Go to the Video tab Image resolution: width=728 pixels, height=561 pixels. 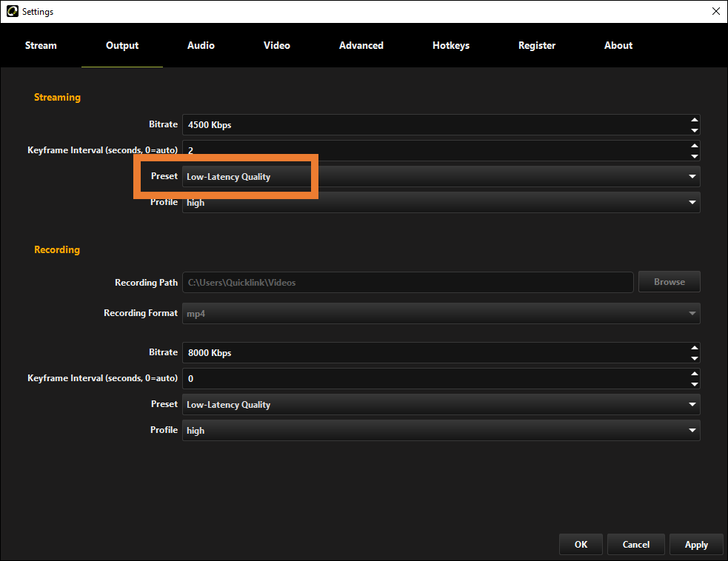click(277, 45)
